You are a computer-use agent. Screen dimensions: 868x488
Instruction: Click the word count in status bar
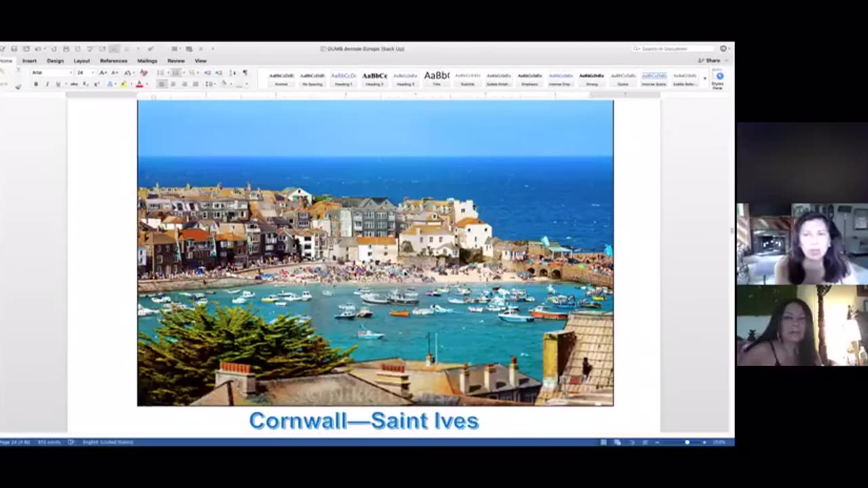(50, 442)
